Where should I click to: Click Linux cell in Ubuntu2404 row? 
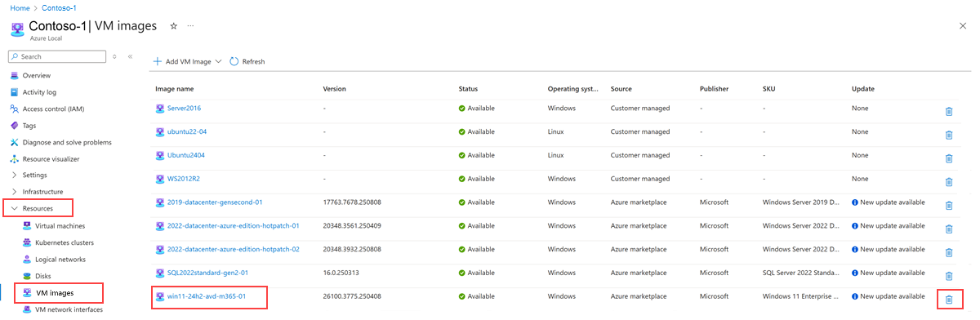(x=556, y=155)
